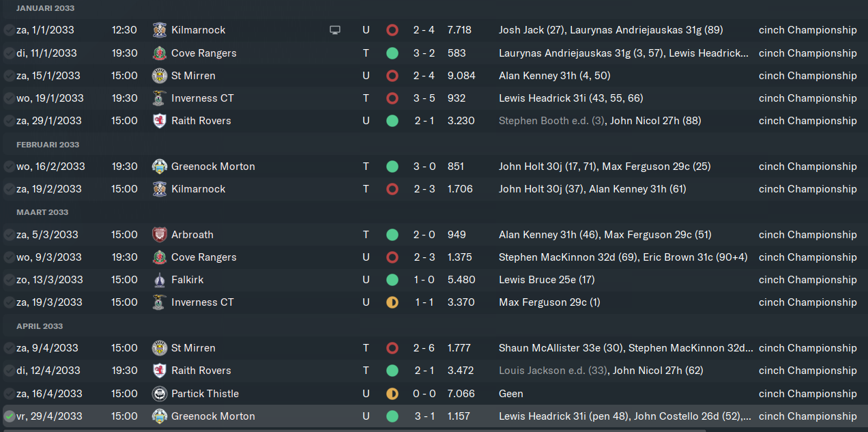Viewport: 868px width, 432px height.
Task: Click the Partick Thistle club badge
Action: click(160, 394)
